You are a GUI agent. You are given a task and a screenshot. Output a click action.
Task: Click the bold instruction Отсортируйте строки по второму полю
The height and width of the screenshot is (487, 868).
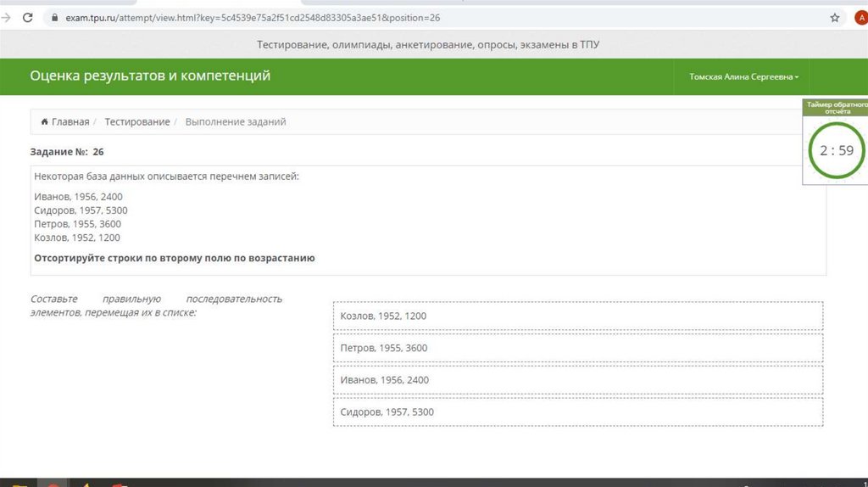coord(175,258)
